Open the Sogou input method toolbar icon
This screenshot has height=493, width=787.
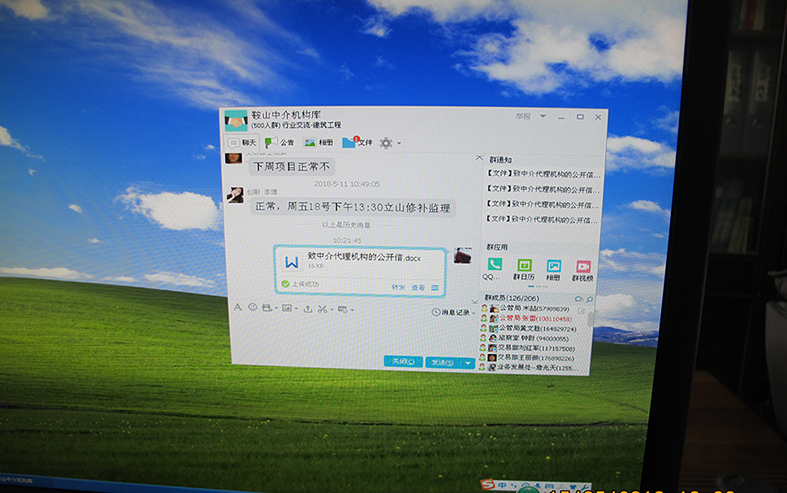[x=487, y=485]
